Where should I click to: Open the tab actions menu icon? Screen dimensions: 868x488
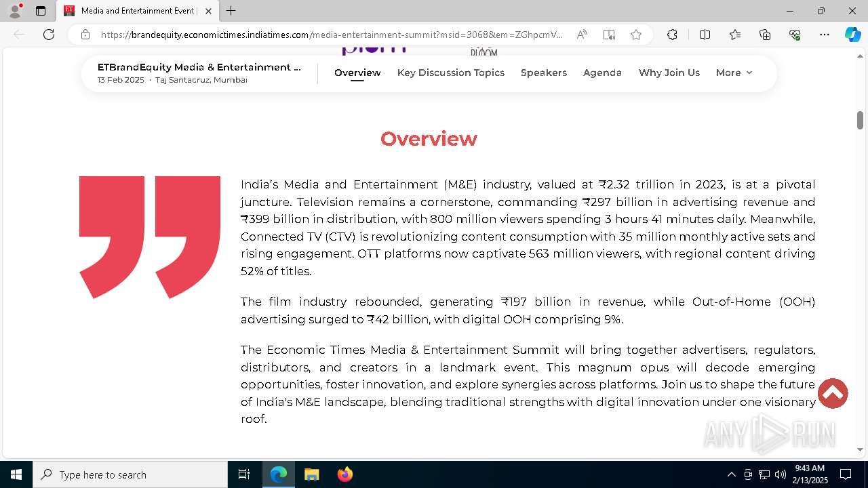41,11
